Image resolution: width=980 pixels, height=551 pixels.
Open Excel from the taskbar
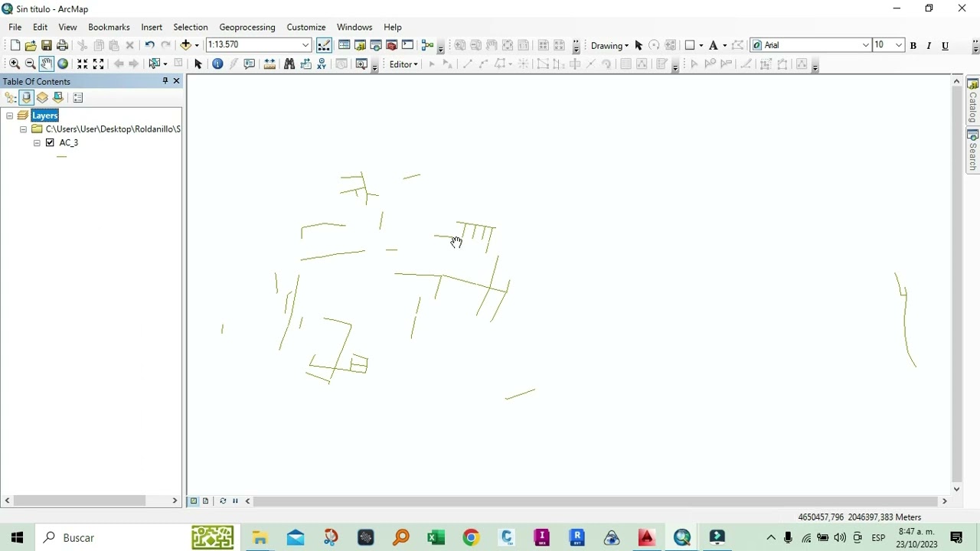(436, 537)
